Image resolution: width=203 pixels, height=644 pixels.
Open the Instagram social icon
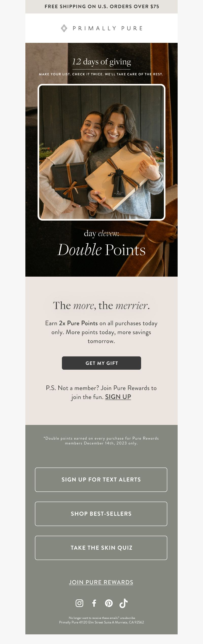[79, 603]
